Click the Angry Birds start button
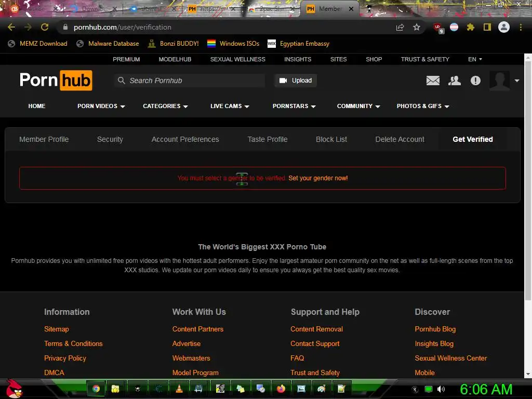 tap(14, 389)
